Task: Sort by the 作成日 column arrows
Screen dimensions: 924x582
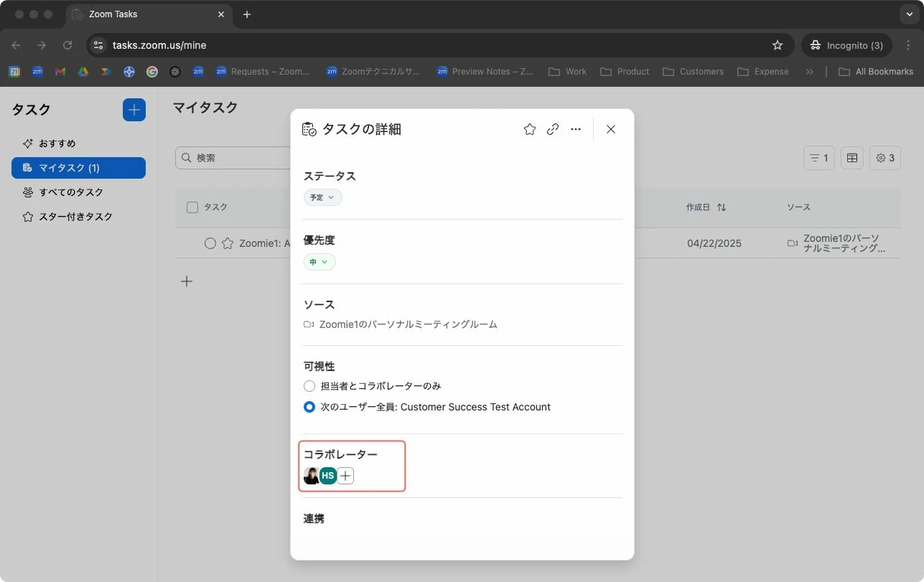Action: (722, 207)
